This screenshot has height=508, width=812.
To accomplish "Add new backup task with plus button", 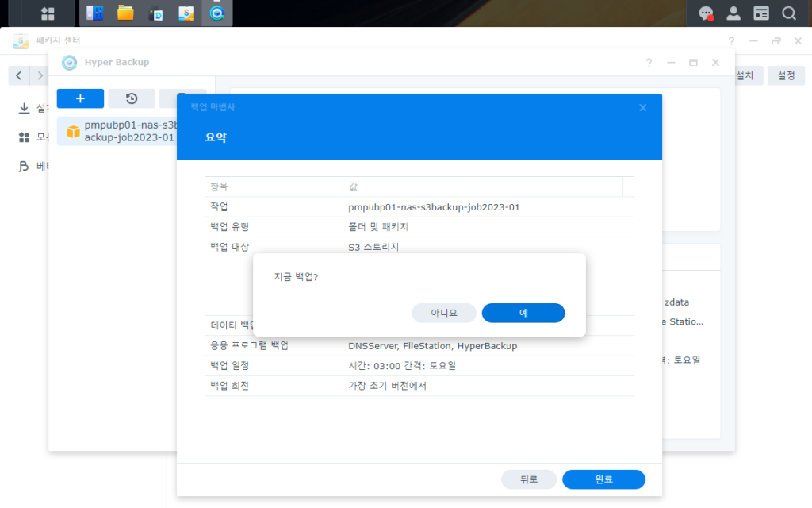I will [80, 98].
